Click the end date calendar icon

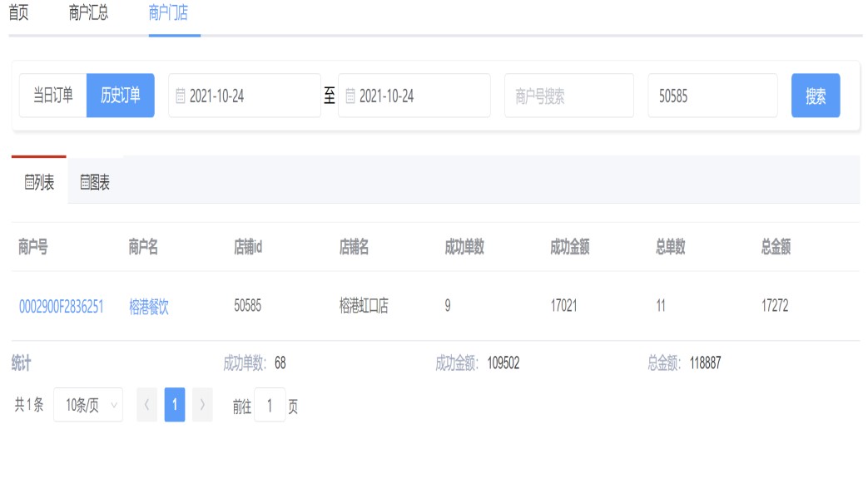(x=350, y=96)
